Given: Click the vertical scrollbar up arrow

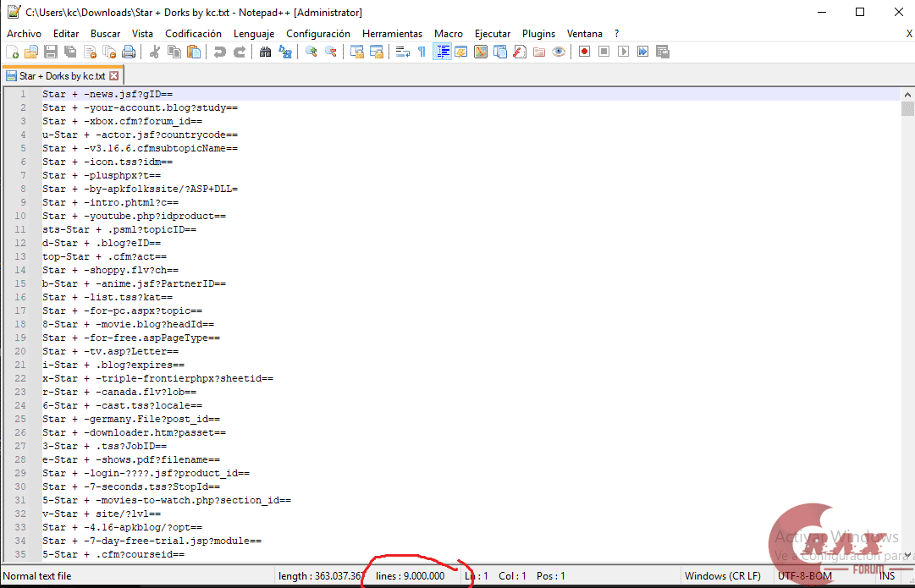Looking at the screenshot, I should click(x=907, y=95).
